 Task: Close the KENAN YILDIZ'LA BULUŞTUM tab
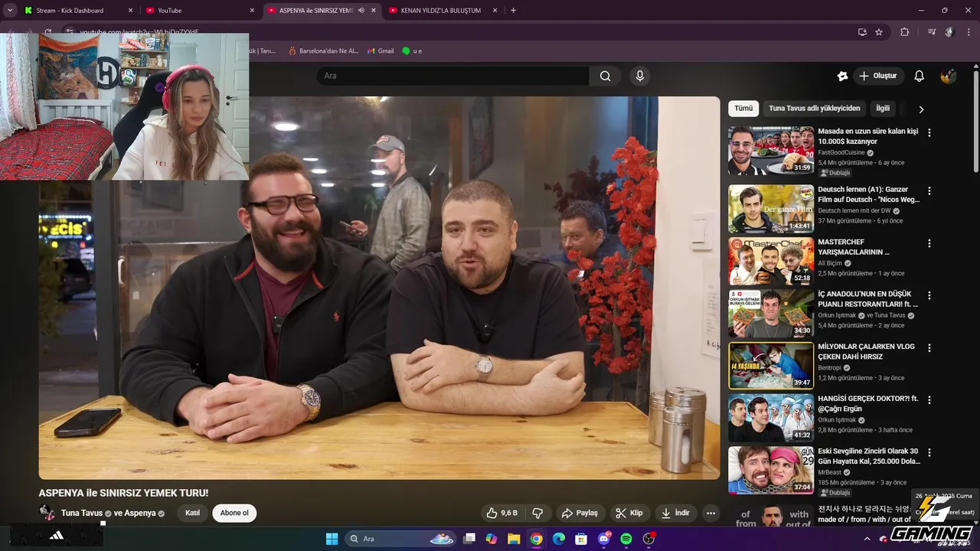click(x=495, y=11)
